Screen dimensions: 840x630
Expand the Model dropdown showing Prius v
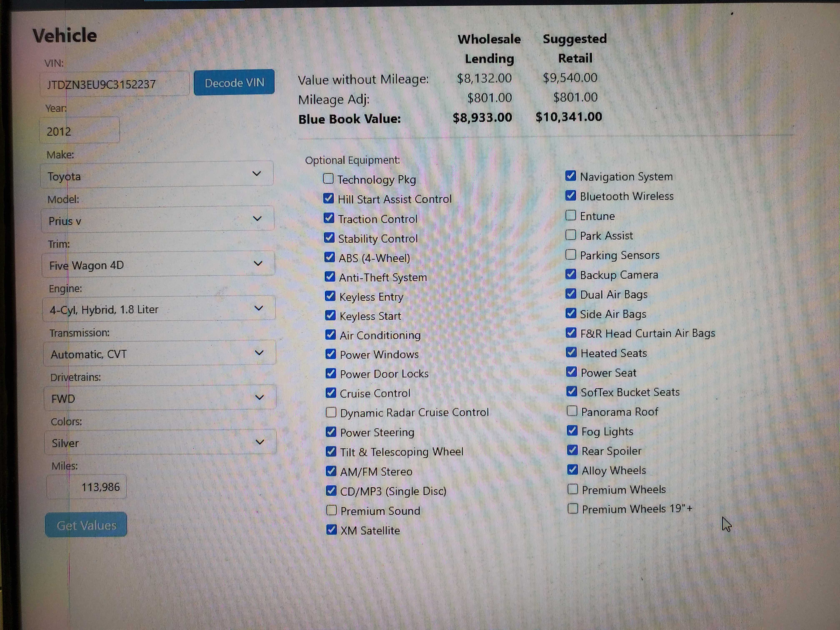(x=157, y=220)
